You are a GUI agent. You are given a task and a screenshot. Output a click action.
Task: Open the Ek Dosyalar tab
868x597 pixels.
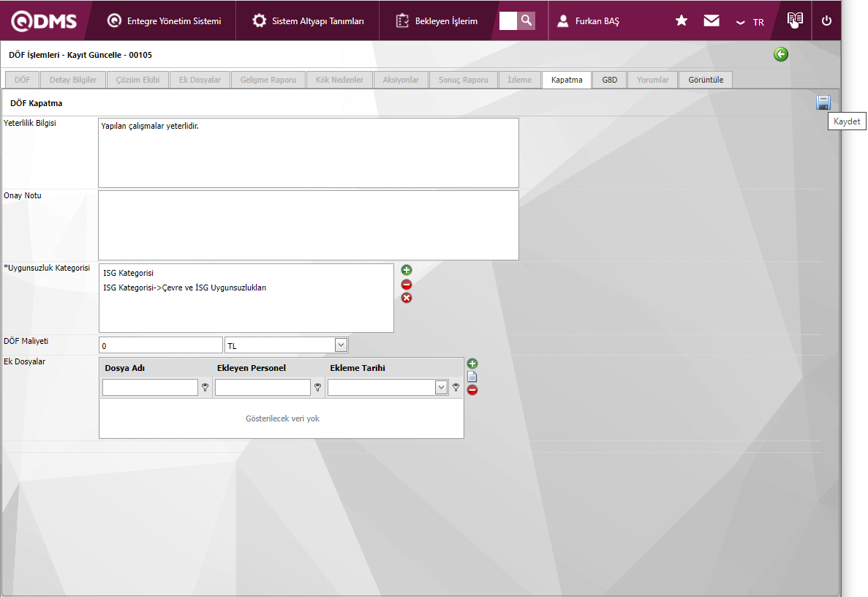point(200,80)
